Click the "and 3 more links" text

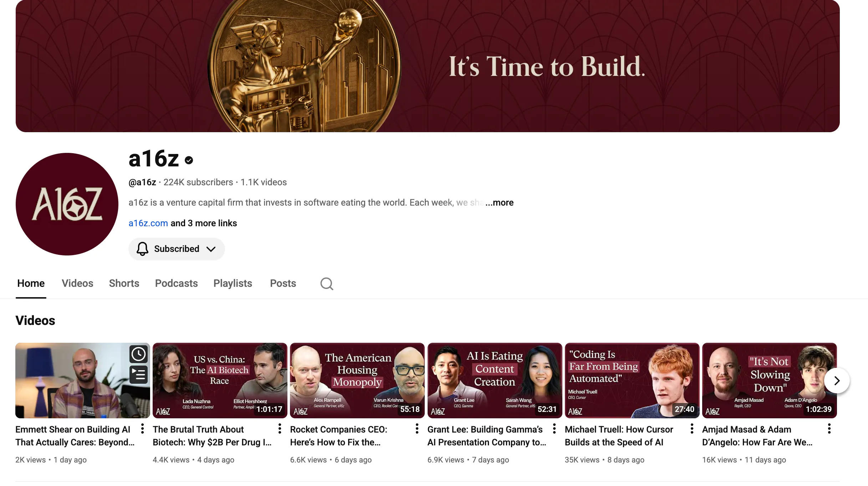(x=204, y=223)
